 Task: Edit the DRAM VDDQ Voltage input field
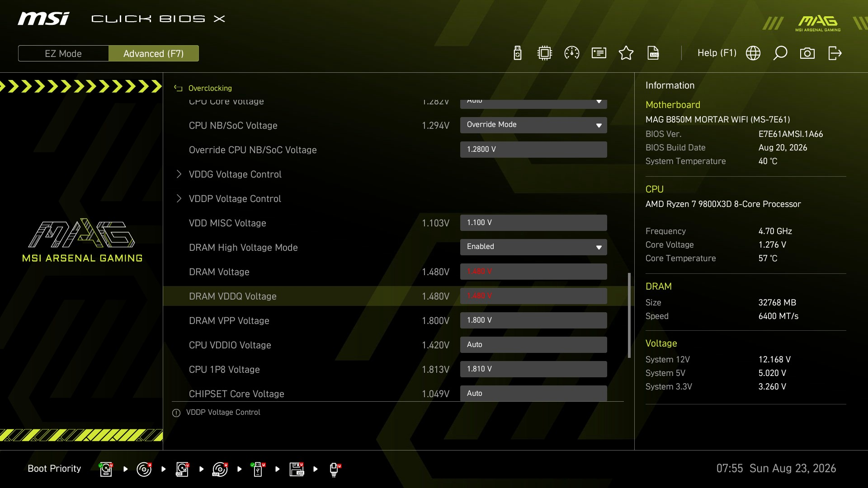[x=533, y=296]
